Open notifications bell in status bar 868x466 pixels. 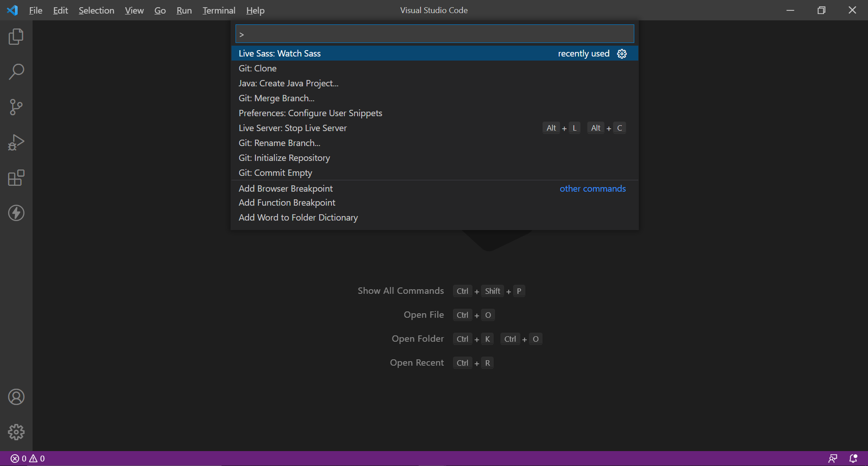853,458
